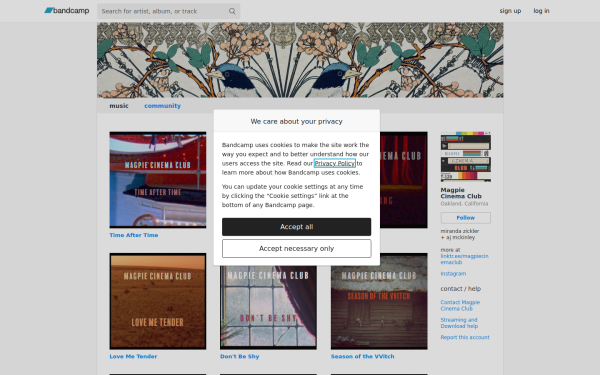Click the Magpie Cinema Club artist name
Viewport: 600px width, 375px height.
[x=461, y=193]
